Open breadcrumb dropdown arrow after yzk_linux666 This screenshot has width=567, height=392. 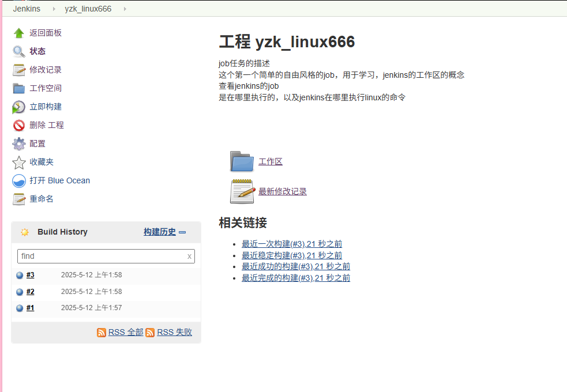pos(125,9)
